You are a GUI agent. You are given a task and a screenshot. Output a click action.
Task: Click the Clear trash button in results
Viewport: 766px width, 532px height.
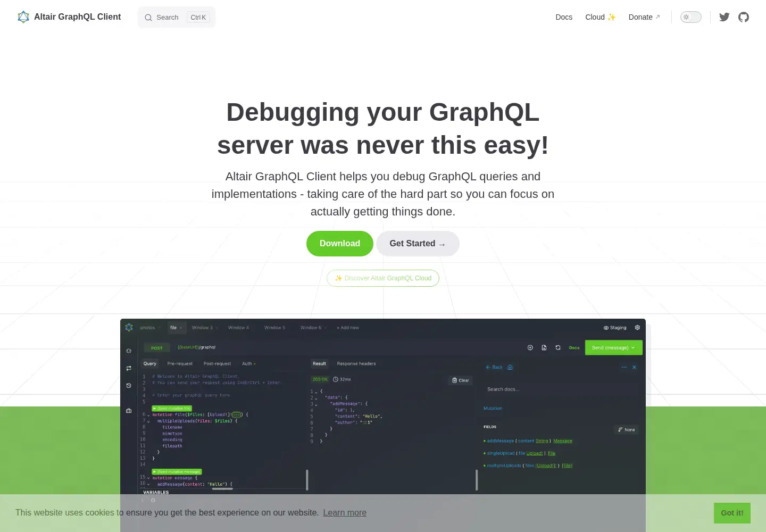tap(461, 380)
